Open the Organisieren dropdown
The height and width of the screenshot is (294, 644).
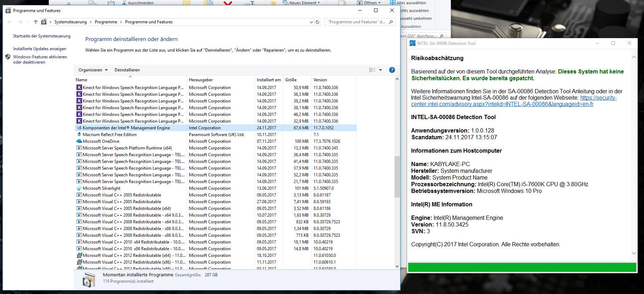point(93,70)
